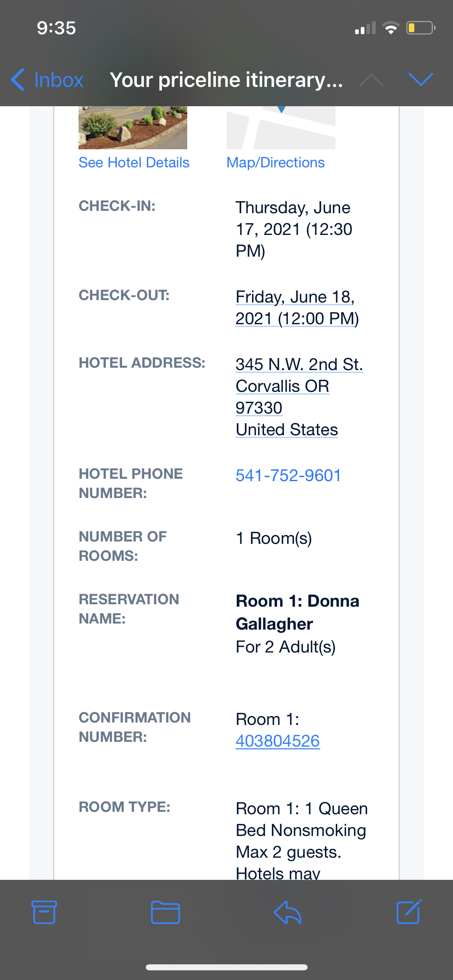Go to next message with down chevron
Viewport: 453px width, 980px height.
pyautogui.click(x=421, y=79)
